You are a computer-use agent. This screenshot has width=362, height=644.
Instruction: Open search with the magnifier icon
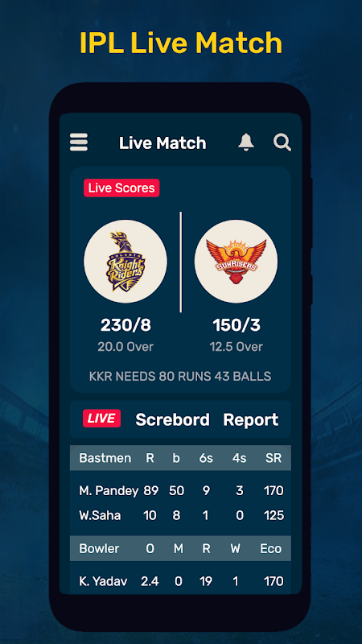282,142
